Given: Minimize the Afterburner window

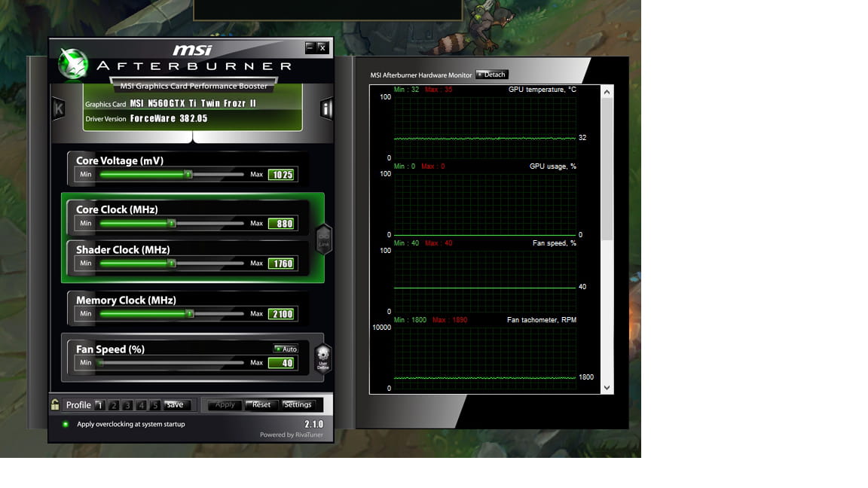Looking at the screenshot, I should (x=310, y=47).
